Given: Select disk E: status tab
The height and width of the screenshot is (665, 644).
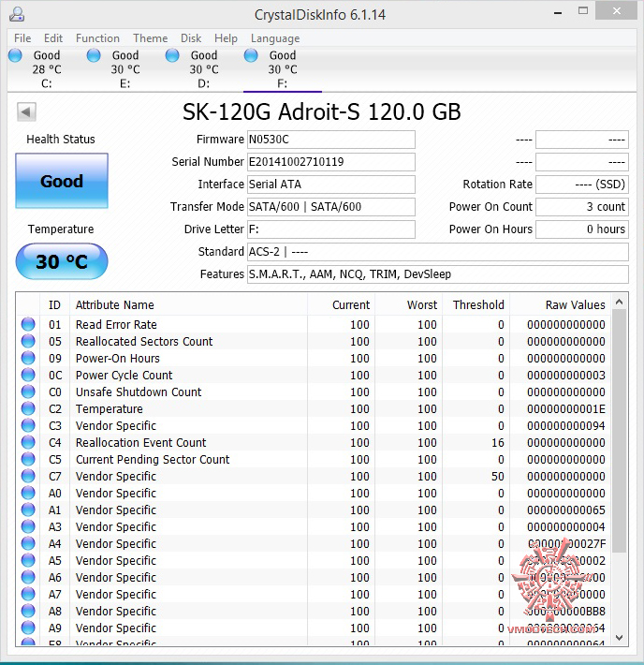Looking at the screenshot, I should pos(125,69).
